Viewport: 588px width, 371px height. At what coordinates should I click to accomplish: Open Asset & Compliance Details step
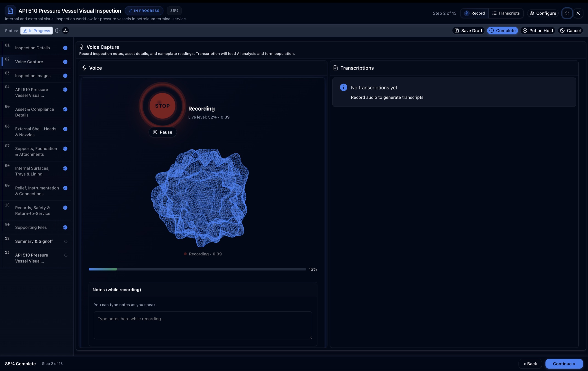(37, 112)
